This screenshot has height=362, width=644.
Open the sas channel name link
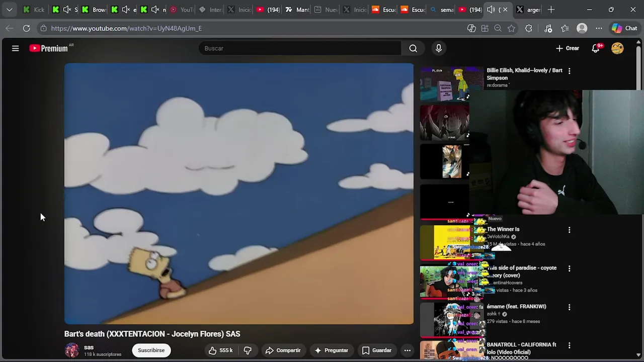89,347
